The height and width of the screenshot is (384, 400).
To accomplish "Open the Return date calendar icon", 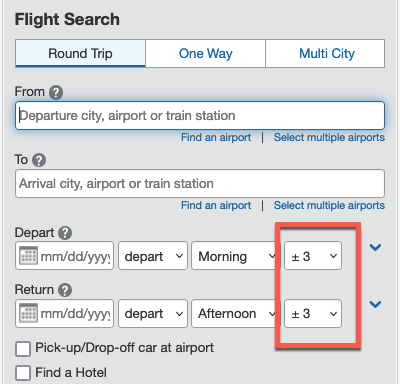I will [x=28, y=313].
